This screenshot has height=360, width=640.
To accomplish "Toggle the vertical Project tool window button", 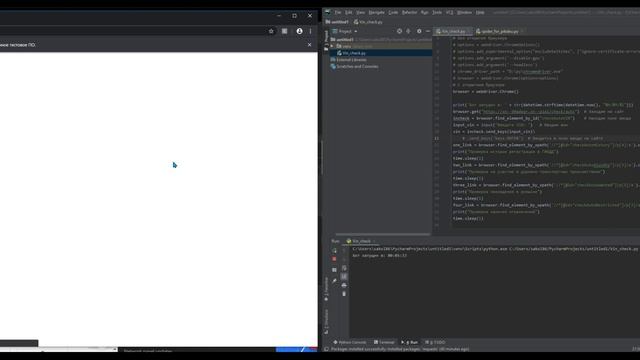I will tap(326, 41).
